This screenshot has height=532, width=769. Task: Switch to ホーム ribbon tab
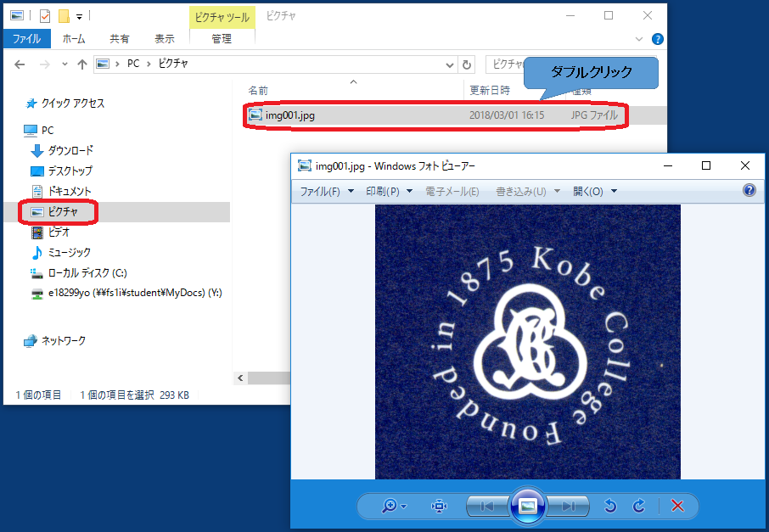(x=74, y=39)
